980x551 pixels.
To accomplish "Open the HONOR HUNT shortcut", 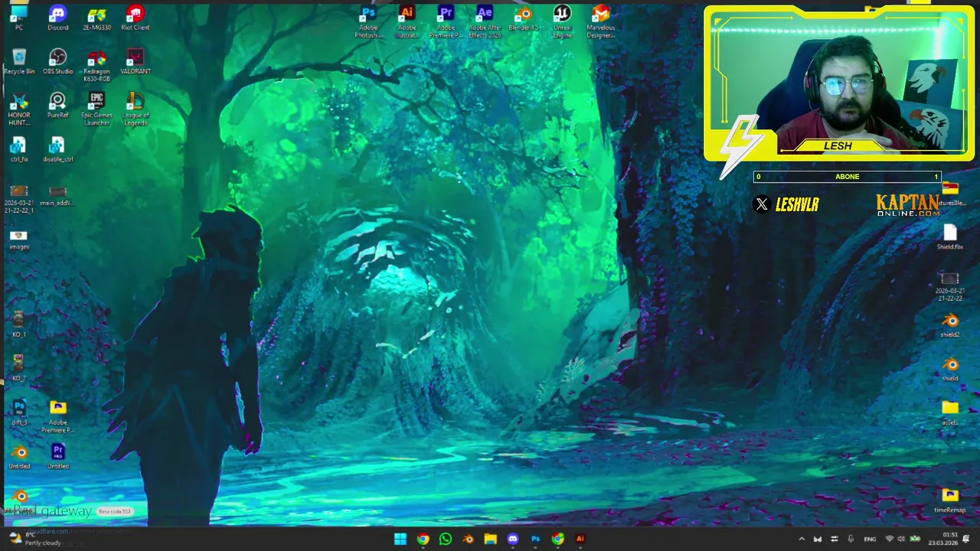I will 19,109.
